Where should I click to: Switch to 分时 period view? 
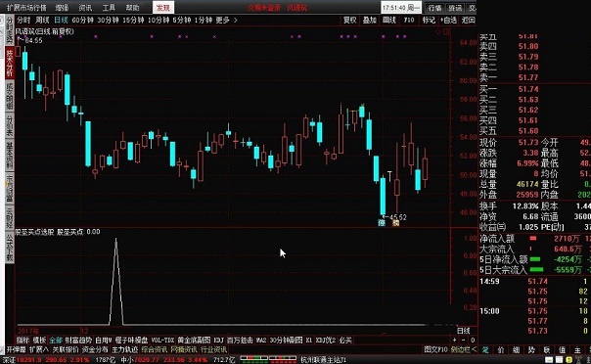coord(23,20)
